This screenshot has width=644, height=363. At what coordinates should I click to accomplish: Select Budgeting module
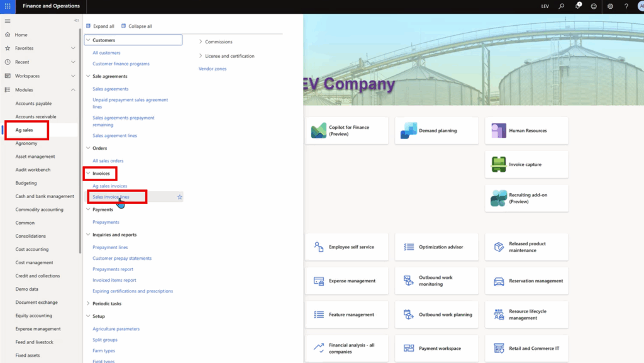coord(26,183)
